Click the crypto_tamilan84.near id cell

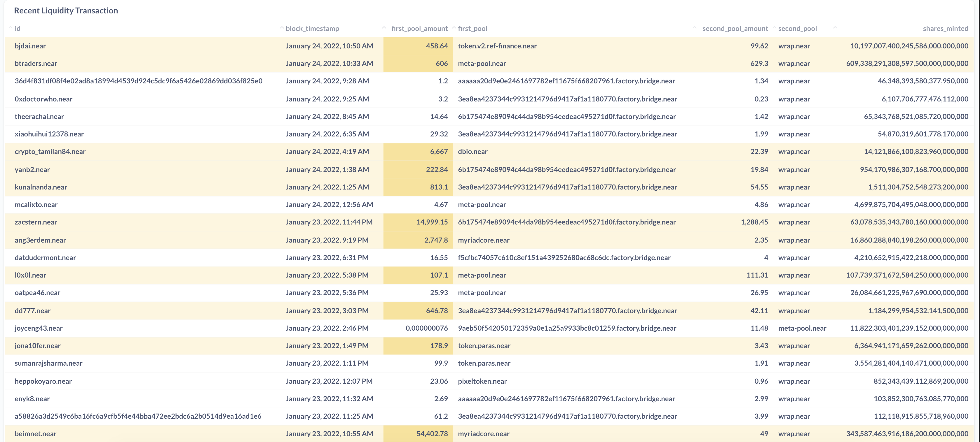pos(50,151)
